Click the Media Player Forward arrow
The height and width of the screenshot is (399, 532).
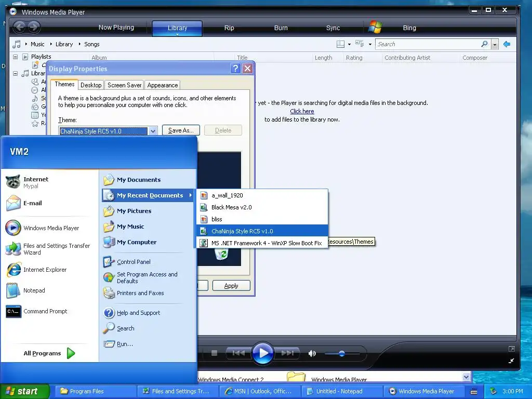pyautogui.click(x=34, y=27)
